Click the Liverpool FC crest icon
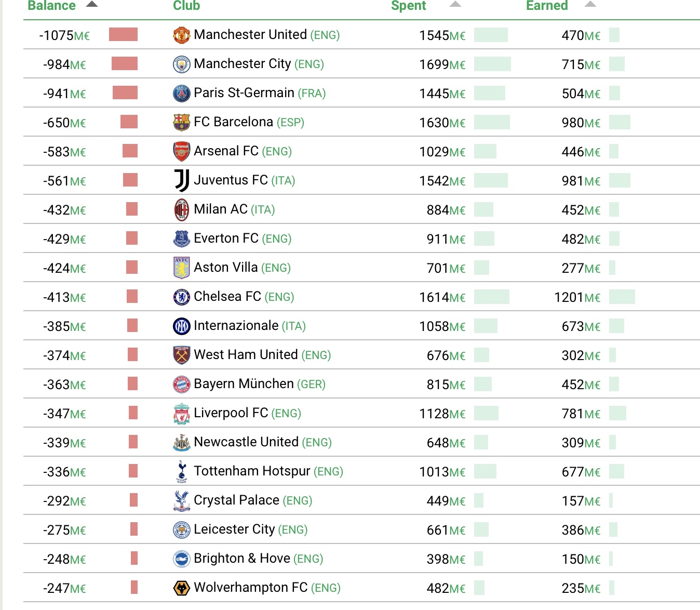 [x=181, y=414]
